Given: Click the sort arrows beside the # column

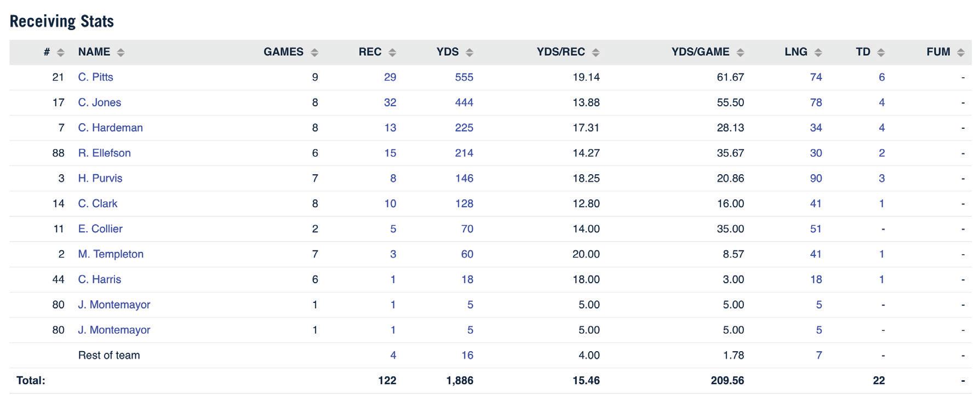Looking at the screenshot, I should coord(61,53).
